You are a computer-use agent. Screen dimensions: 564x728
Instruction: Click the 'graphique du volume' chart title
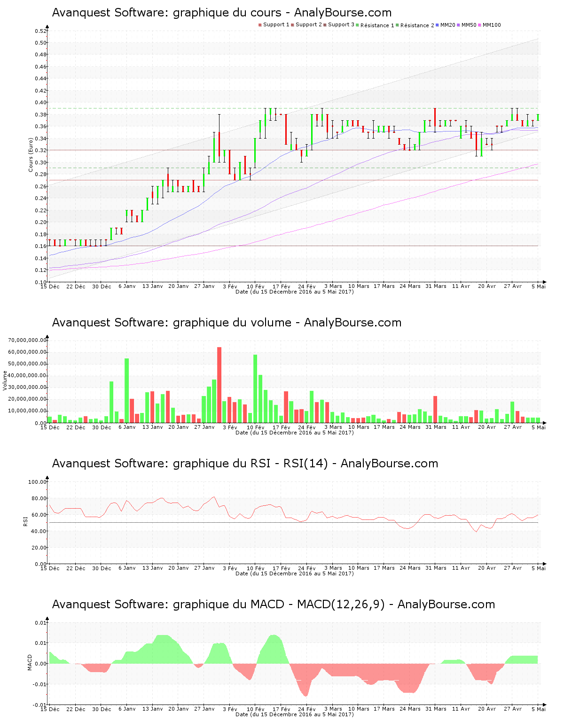[x=227, y=323]
